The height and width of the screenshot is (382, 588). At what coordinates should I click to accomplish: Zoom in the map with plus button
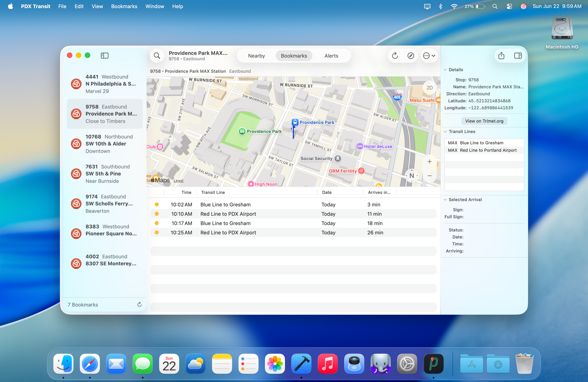pyautogui.click(x=430, y=162)
